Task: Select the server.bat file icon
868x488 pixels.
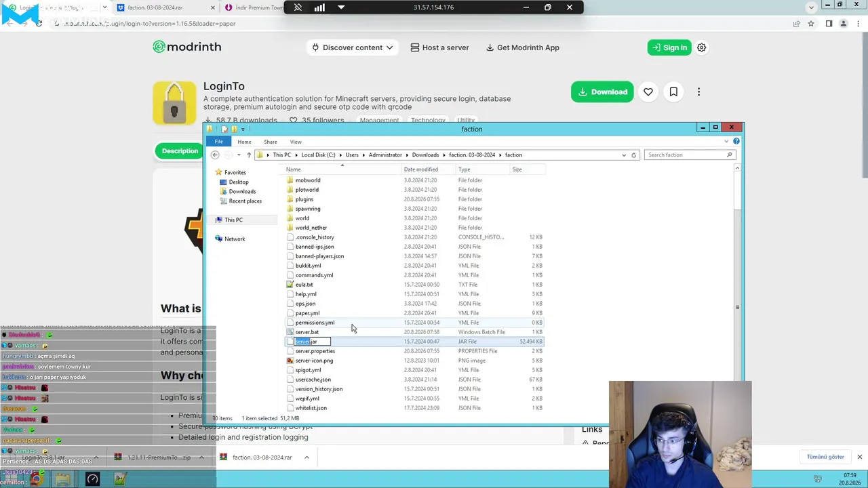Action: pos(290,332)
